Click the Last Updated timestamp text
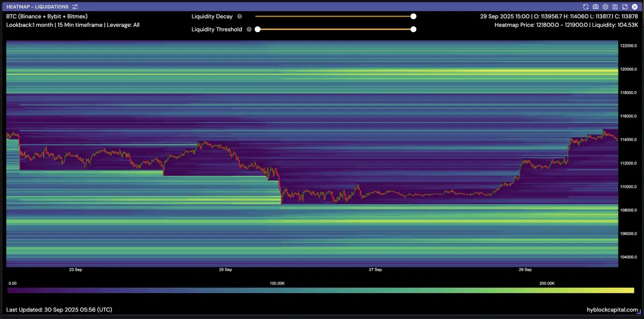The width and height of the screenshot is (644, 319). point(59,310)
